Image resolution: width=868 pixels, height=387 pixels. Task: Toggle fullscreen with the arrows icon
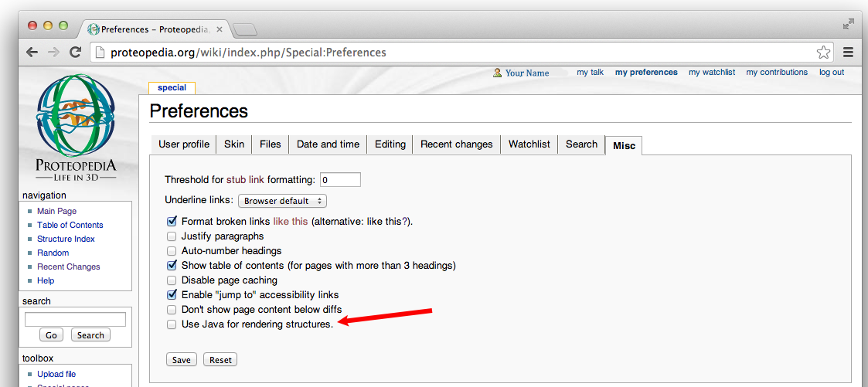[848, 24]
